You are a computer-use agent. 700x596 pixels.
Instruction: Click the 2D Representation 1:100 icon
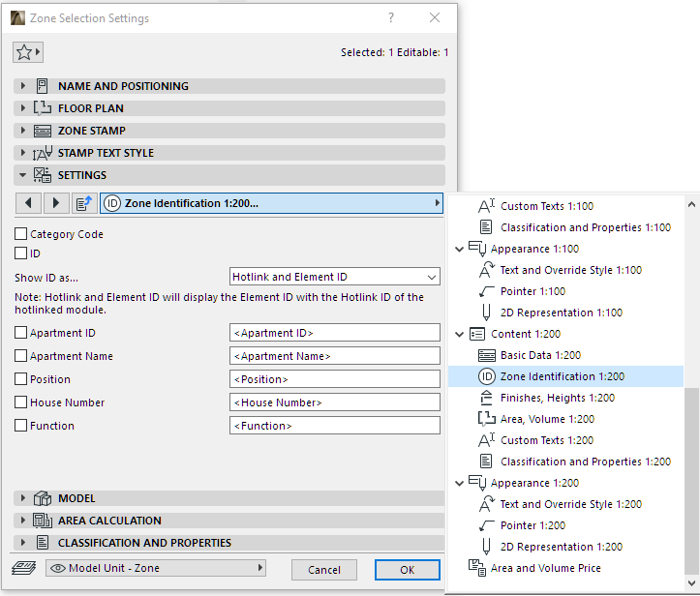point(486,313)
